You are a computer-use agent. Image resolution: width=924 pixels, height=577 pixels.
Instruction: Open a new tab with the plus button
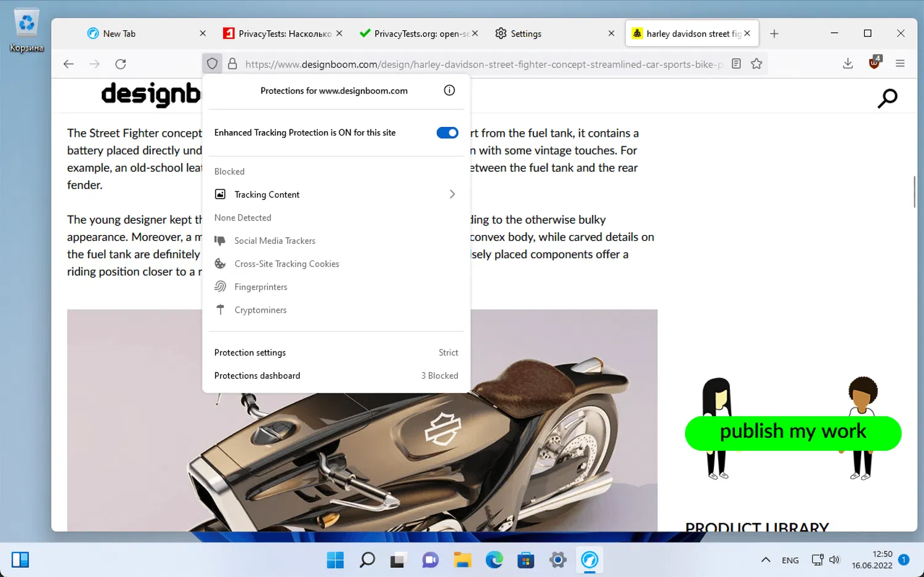(x=774, y=34)
